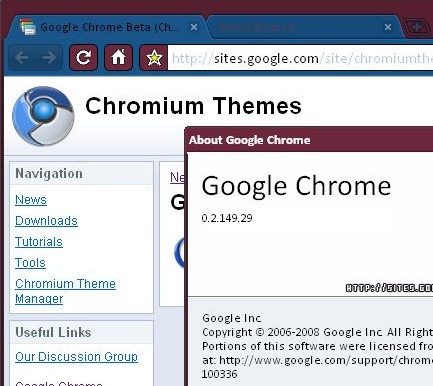Open the Downloads navigation link
This screenshot has height=386, width=433.
[x=46, y=221]
